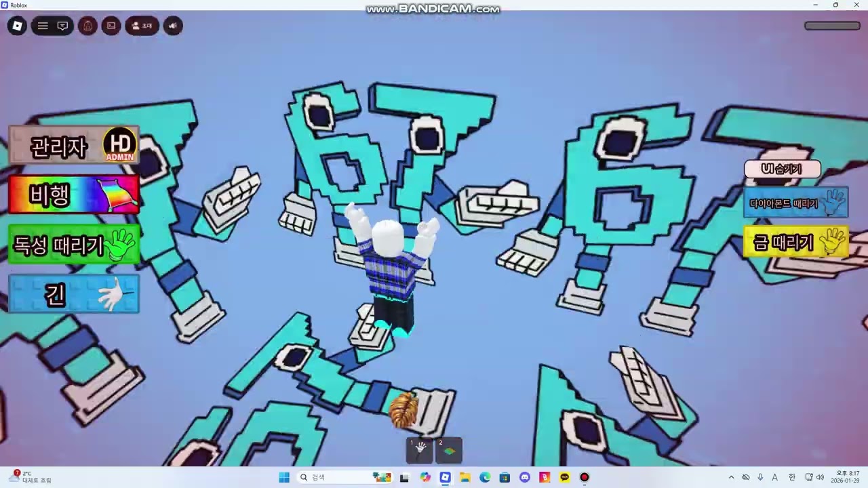Click the 관리자 HD Admin button
This screenshot has height=488, width=868.
tap(74, 145)
